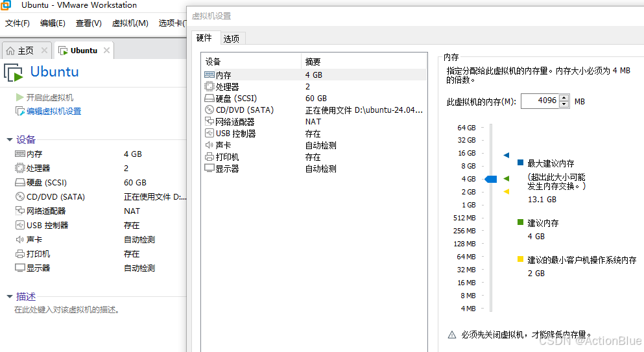Click the 64 GB label on memory scale
This screenshot has height=352, width=644.
pos(466,128)
